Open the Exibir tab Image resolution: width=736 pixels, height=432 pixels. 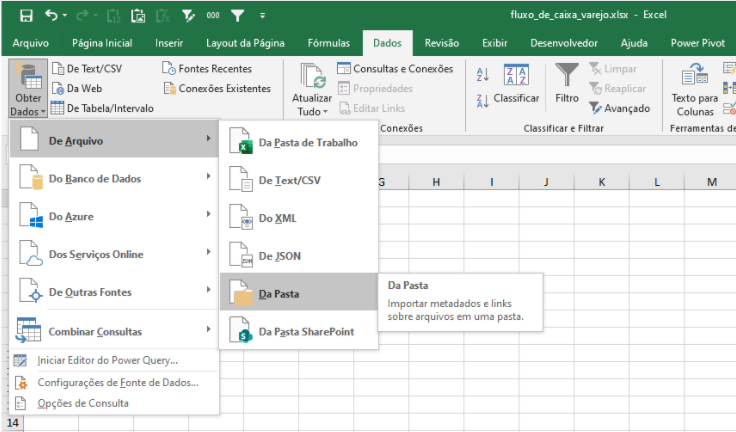pos(495,43)
